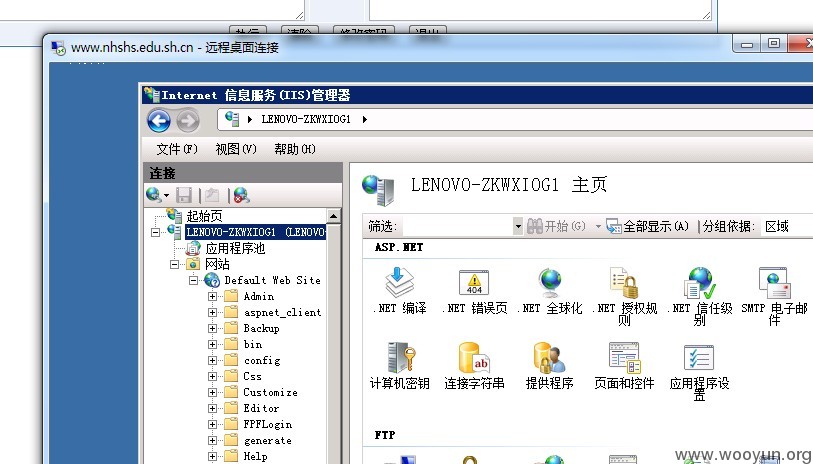Expand the Customize folder
813x464 pixels.
pos(212,392)
